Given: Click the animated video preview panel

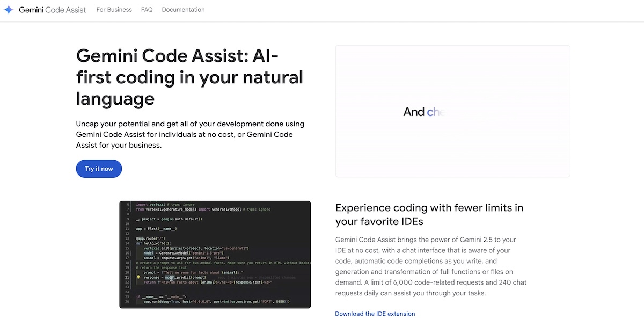Looking at the screenshot, I should 452,111.
